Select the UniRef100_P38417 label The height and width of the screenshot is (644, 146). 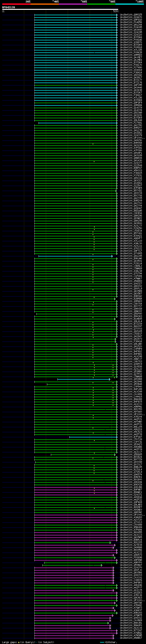click(x=131, y=95)
